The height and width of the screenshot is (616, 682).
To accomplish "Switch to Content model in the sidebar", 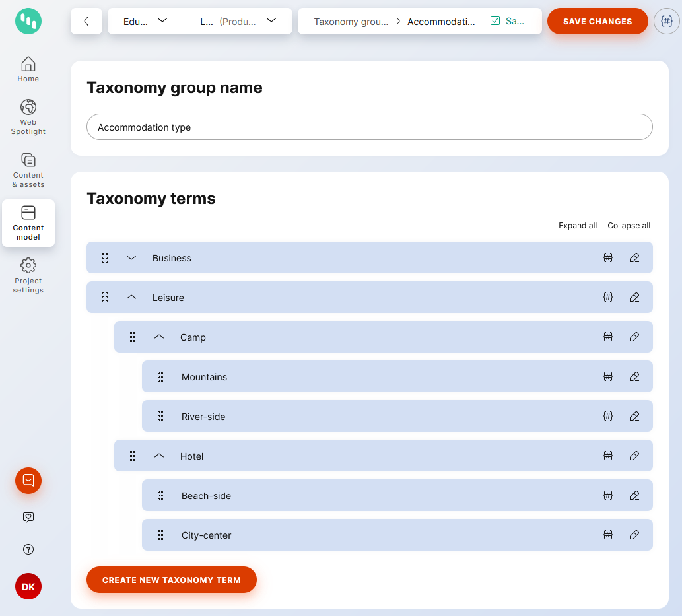I will coord(28,222).
